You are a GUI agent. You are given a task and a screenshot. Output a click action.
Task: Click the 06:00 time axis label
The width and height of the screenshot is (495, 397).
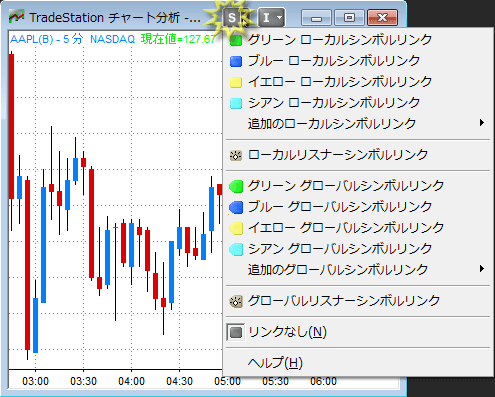[x=323, y=381]
